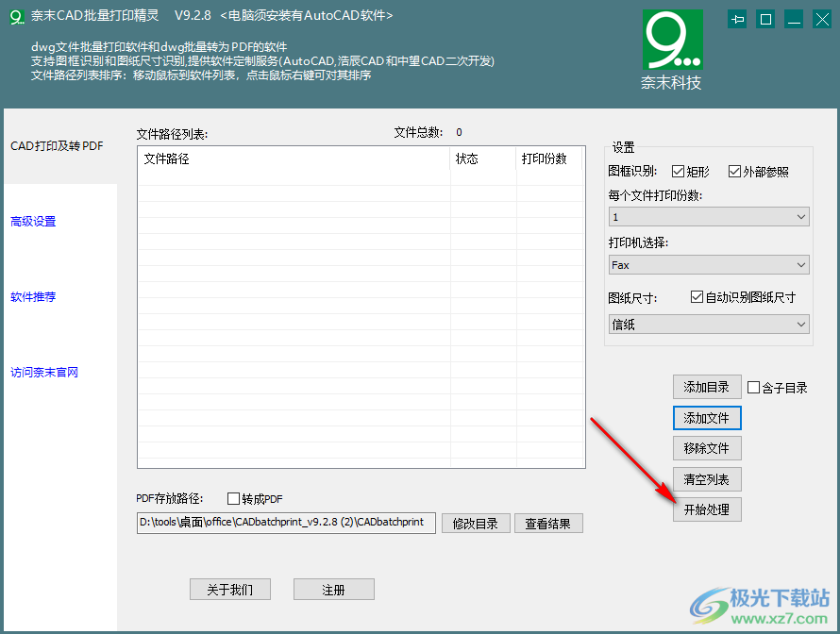Toggle the 矩形 frame recognition checkbox
Viewport: 840px width, 634px height.
tap(678, 172)
